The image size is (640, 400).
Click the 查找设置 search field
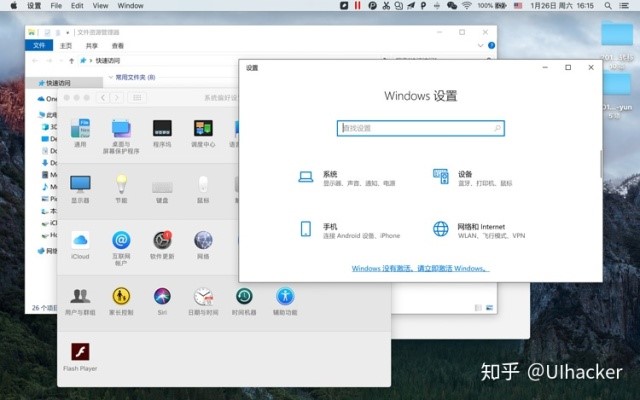click(420, 128)
